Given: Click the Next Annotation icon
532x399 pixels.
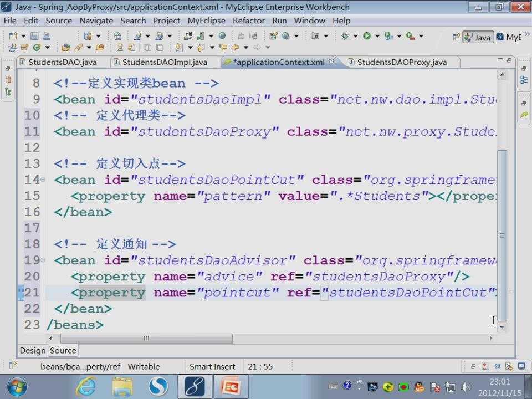Looking at the screenshot, I should [x=179, y=48].
